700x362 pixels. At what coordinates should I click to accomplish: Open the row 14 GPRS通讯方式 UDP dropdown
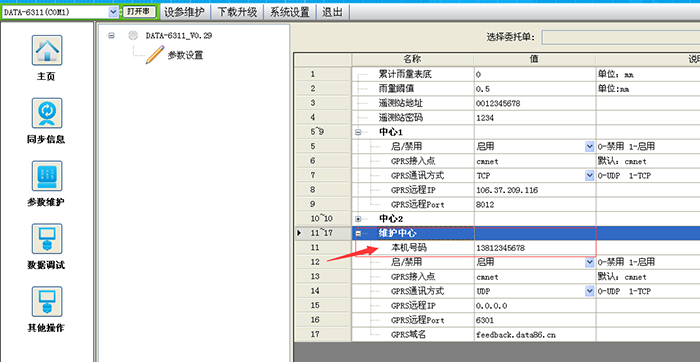590,291
